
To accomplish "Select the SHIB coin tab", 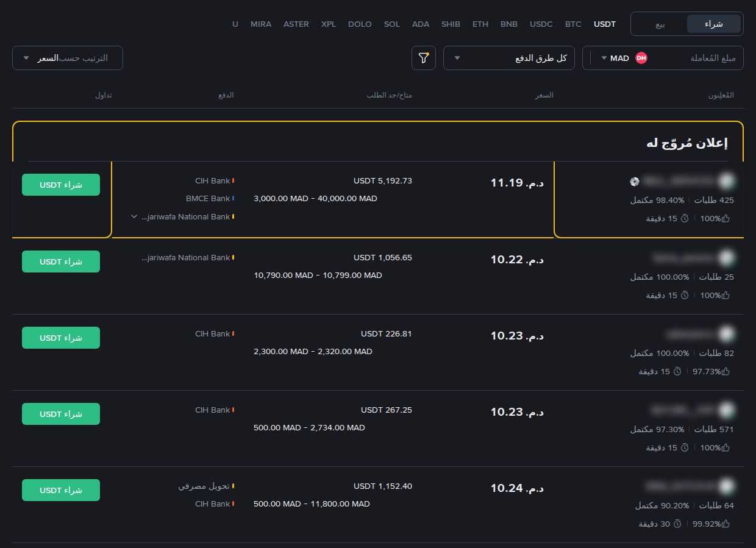I will point(451,24).
